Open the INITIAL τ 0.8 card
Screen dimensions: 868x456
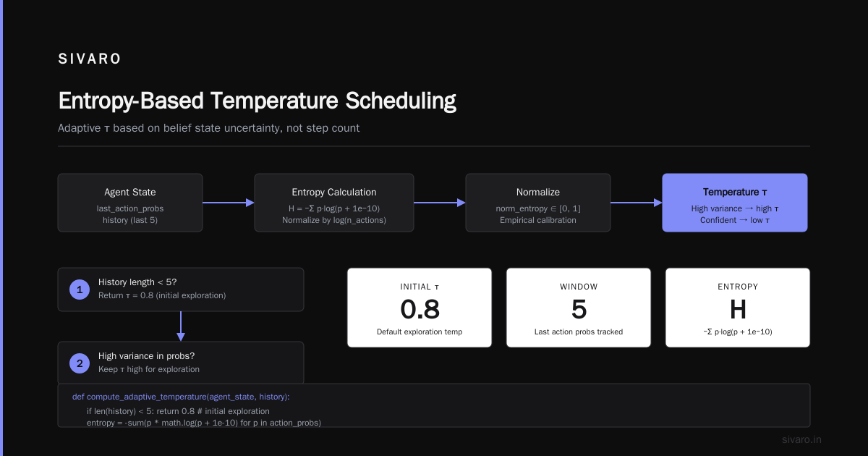(x=420, y=308)
